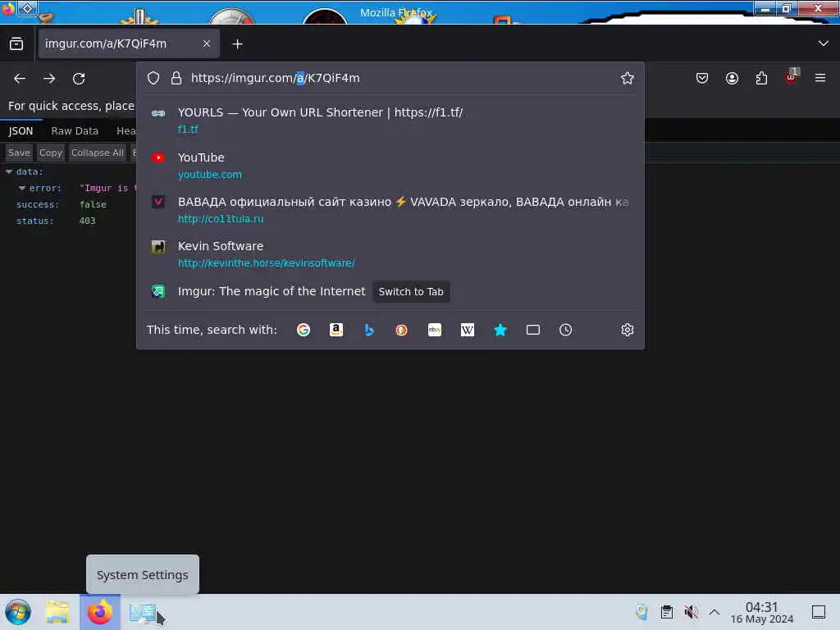Open a new tab with plus button
The height and width of the screenshot is (630, 840).
pyautogui.click(x=237, y=44)
